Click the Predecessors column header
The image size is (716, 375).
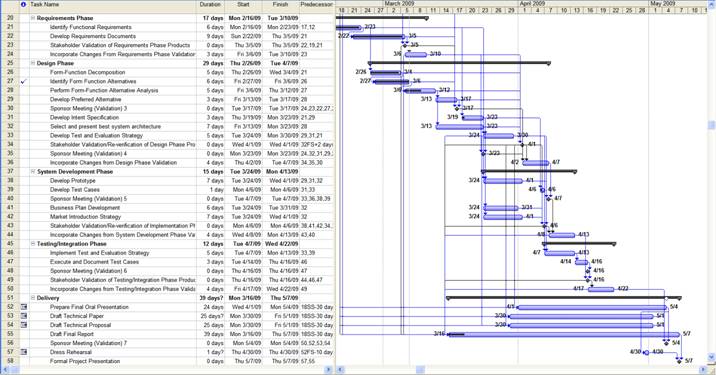pyautogui.click(x=316, y=5)
